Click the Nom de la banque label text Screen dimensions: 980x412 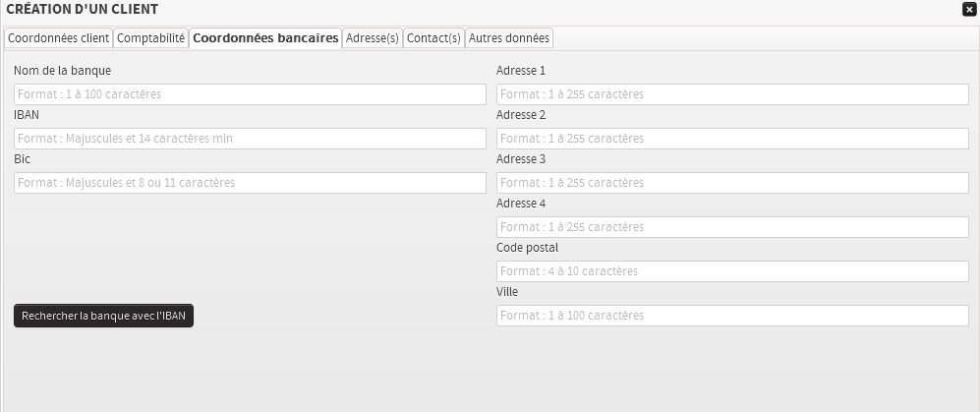click(62, 71)
